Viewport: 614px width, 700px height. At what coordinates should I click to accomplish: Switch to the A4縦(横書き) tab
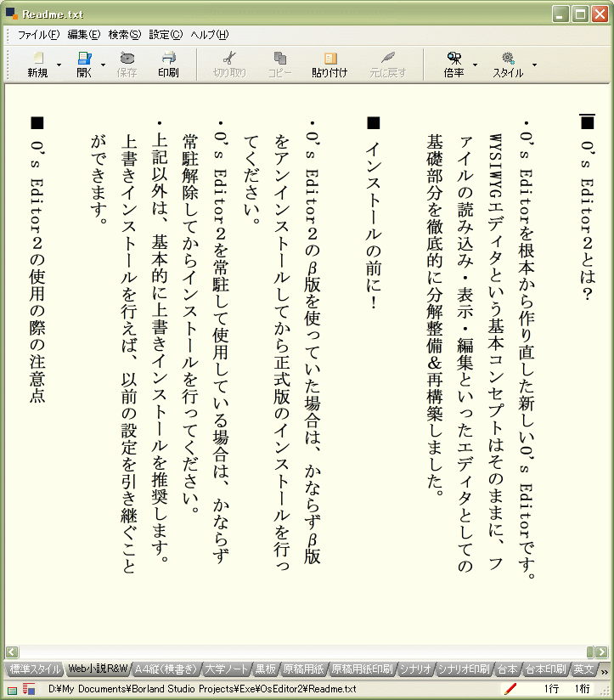[166, 669]
